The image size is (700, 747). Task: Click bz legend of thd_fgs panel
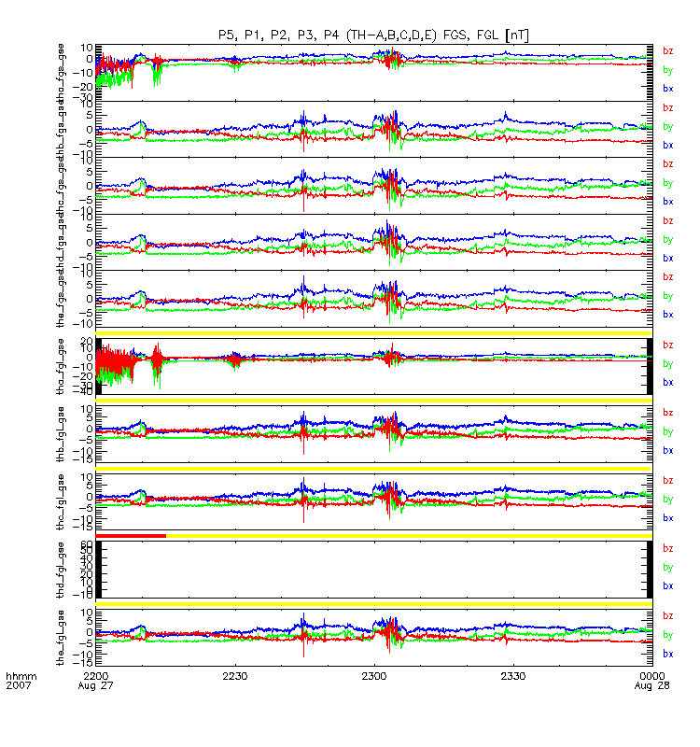(x=668, y=220)
